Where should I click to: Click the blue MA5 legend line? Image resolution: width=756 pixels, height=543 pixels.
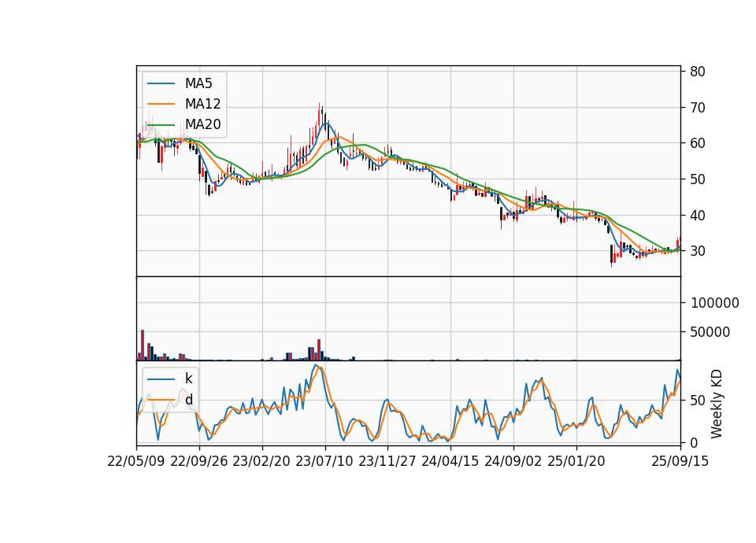(x=161, y=84)
